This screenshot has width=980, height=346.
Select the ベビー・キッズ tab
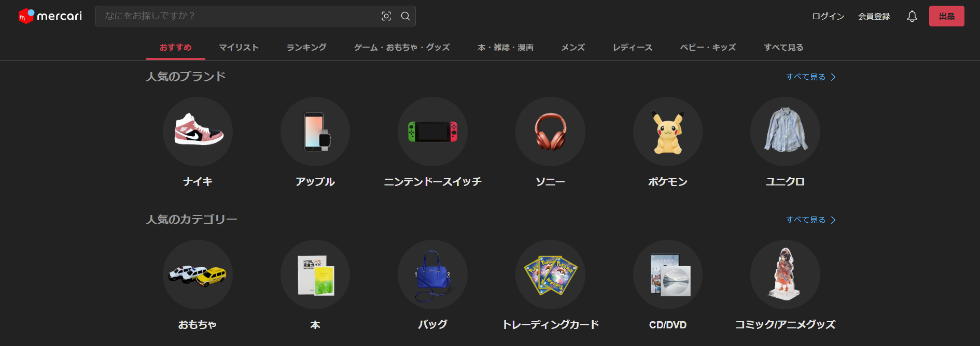[x=708, y=47]
